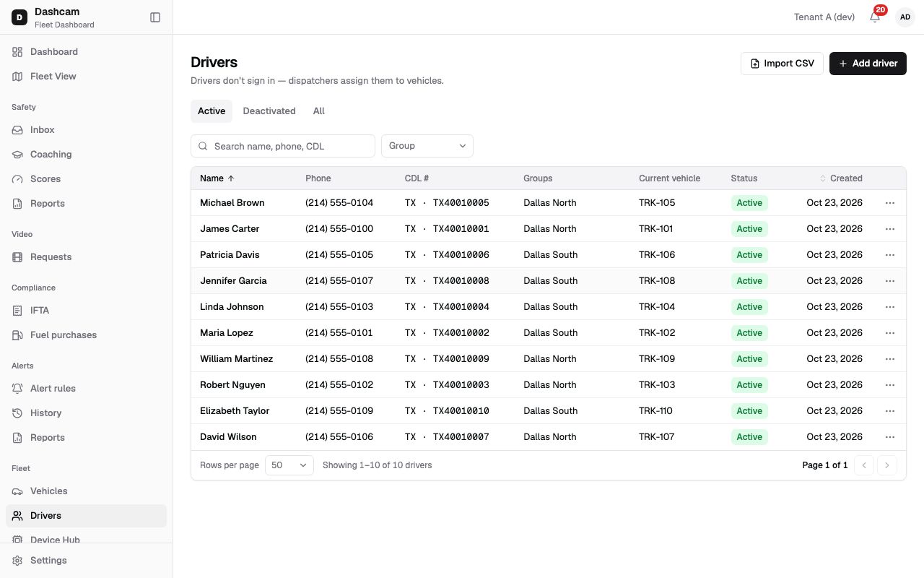This screenshot has height=578, width=924.
Task: Focus the driver search field
Action: pyautogui.click(x=283, y=146)
